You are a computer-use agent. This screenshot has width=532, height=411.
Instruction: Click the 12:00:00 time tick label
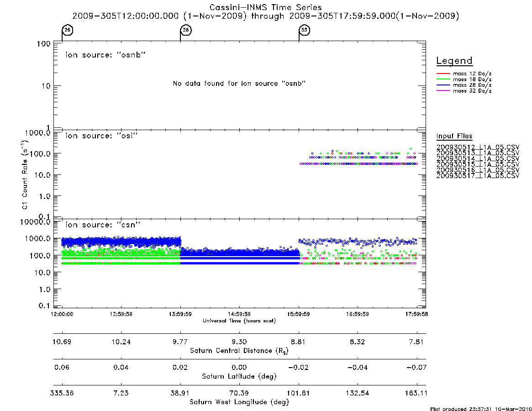[62, 314]
